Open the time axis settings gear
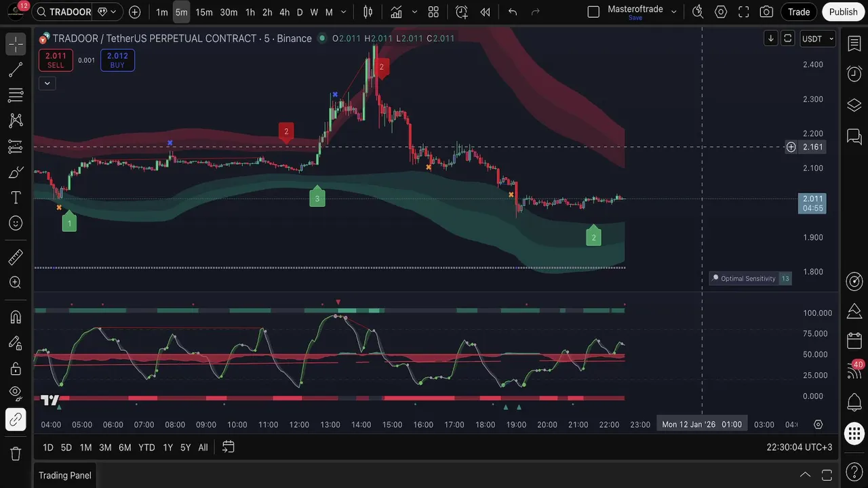 pos(818,424)
